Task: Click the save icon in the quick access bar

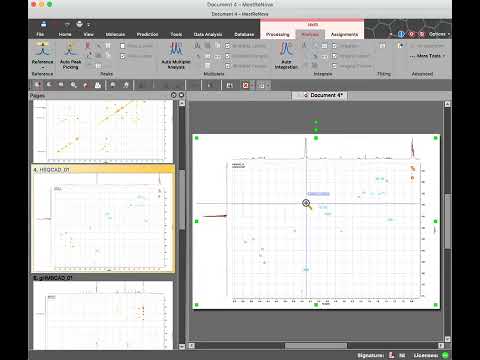Action: [x=44, y=24]
